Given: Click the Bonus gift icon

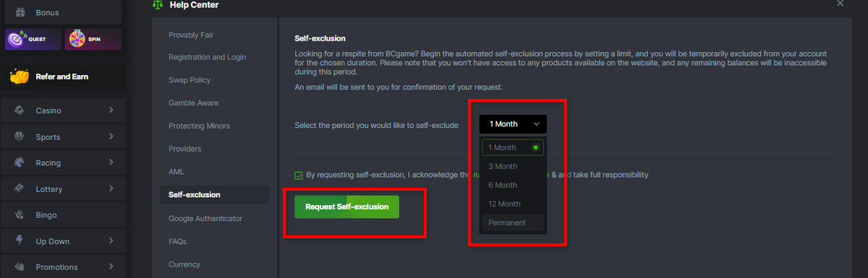Looking at the screenshot, I should click(20, 12).
